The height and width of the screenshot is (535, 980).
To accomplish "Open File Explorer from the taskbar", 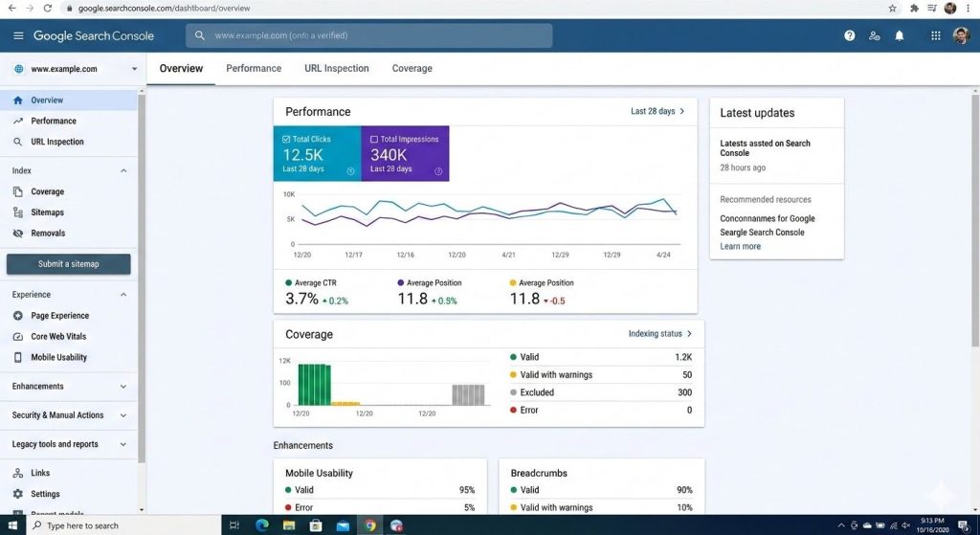I will pyautogui.click(x=289, y=525).
